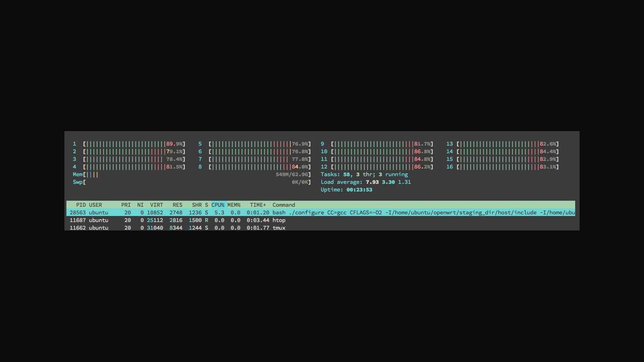Click CPU 1 meter at 89.9%
Screen dimensions: 644x362
click(x=129, y=144)
